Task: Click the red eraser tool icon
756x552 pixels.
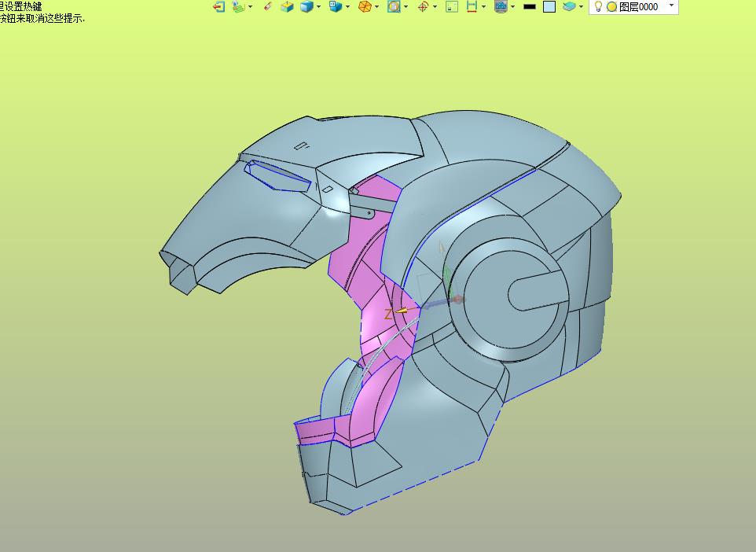Action: (x=268, y=7)
